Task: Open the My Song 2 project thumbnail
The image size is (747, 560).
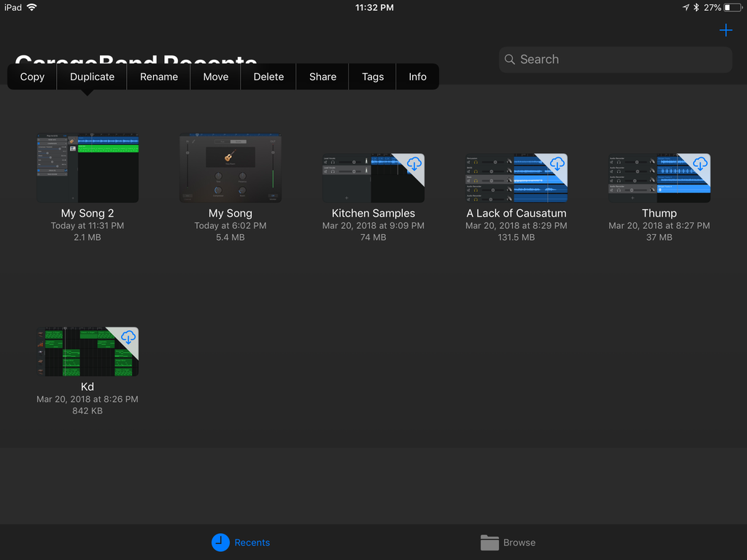Action: pos(87,168)
